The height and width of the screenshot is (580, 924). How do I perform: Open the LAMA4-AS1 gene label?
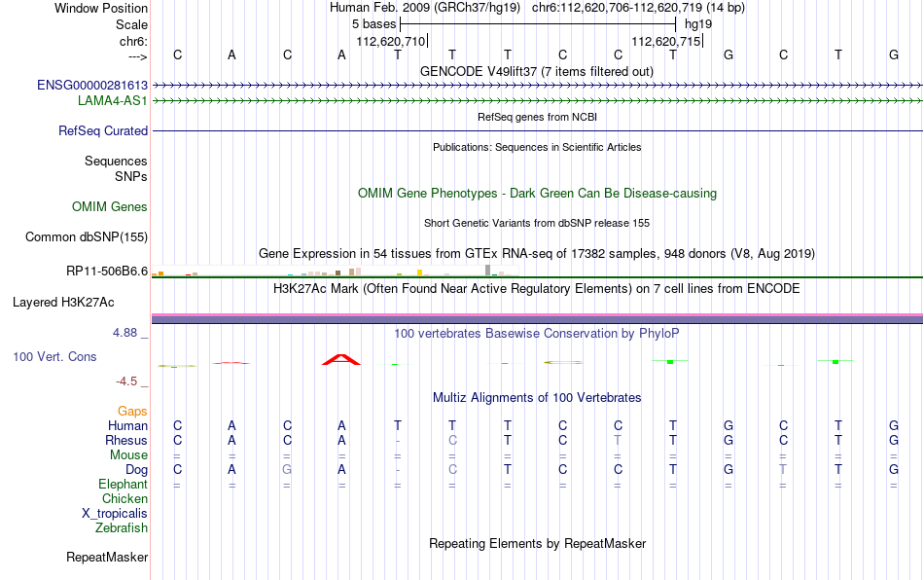pos(113,101)
